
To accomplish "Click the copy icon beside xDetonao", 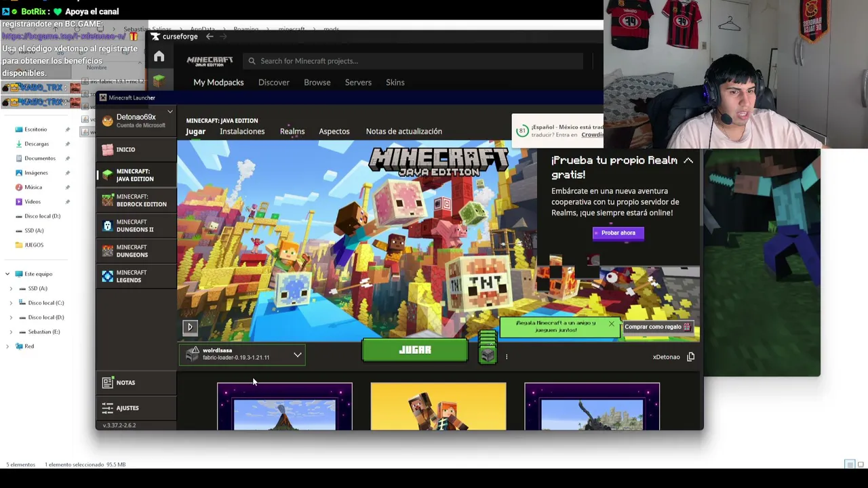I will (x=690, y=357).
